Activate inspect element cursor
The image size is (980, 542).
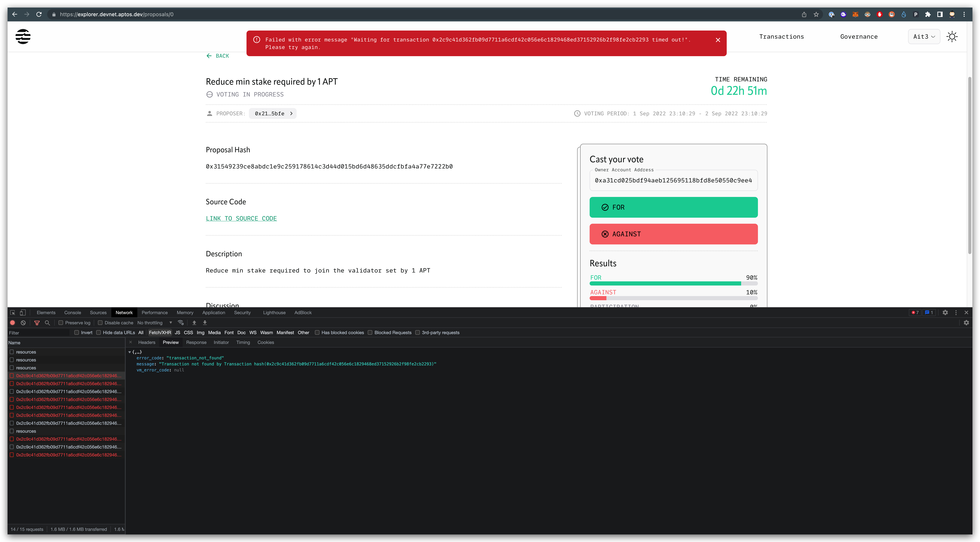point(13,312)
